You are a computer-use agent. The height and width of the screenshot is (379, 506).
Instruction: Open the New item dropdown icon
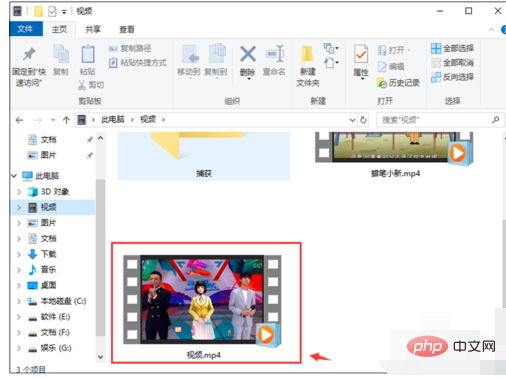point(331,49)
